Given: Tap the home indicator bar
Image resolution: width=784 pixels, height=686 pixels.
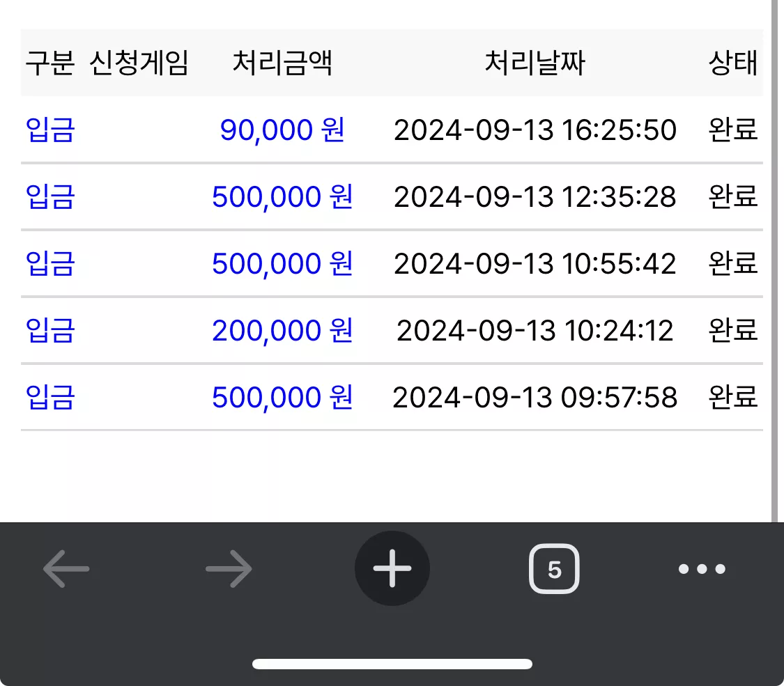Looking at the screenshot, I should point(392,664).
